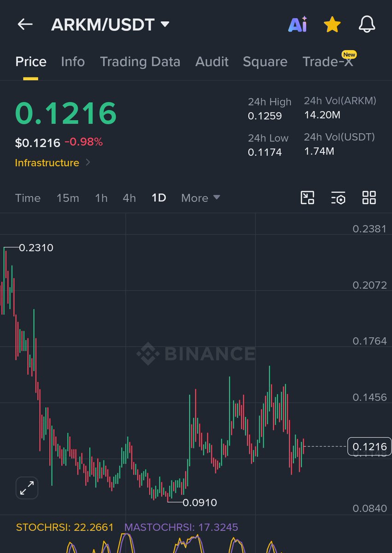
Task: Select the Time chart interval
Action: coord(28,198)
